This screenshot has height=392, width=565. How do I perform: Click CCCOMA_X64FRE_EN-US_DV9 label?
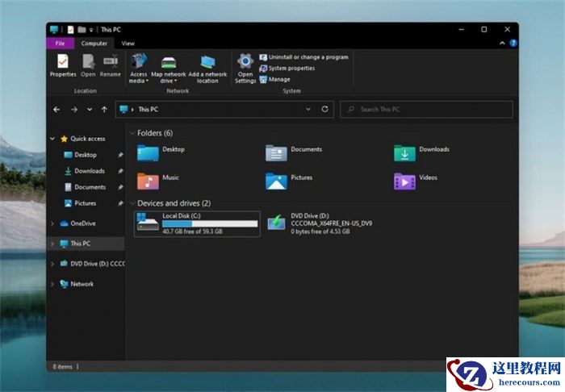pos(332,223)
